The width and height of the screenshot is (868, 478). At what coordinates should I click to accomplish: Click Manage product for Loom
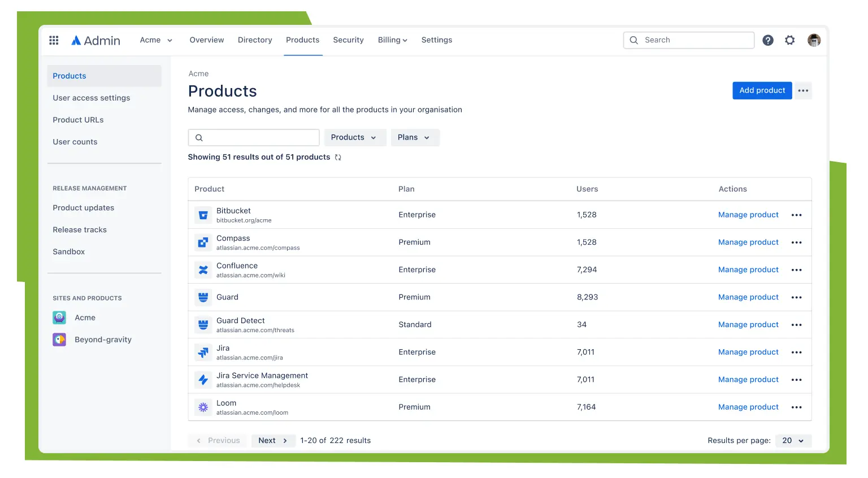tap(748, 407)
